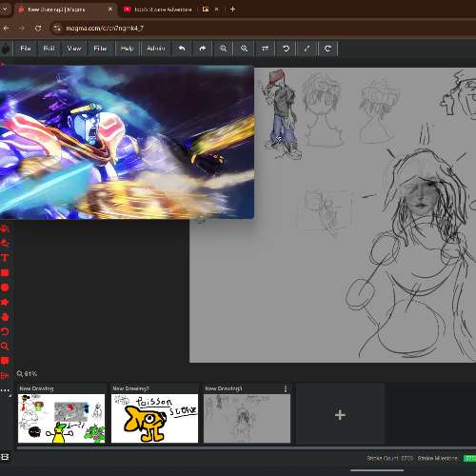Viewport: 476px width, 476px height.
Task: Click the reset rotation icon in toolbar
Action: tap(307, 49)
